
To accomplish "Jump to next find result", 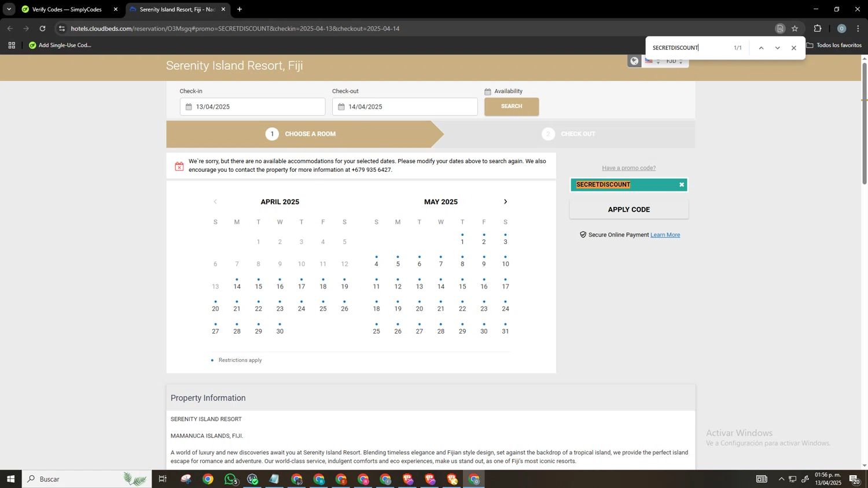I will pyautogui.click(x=777, y=48).
